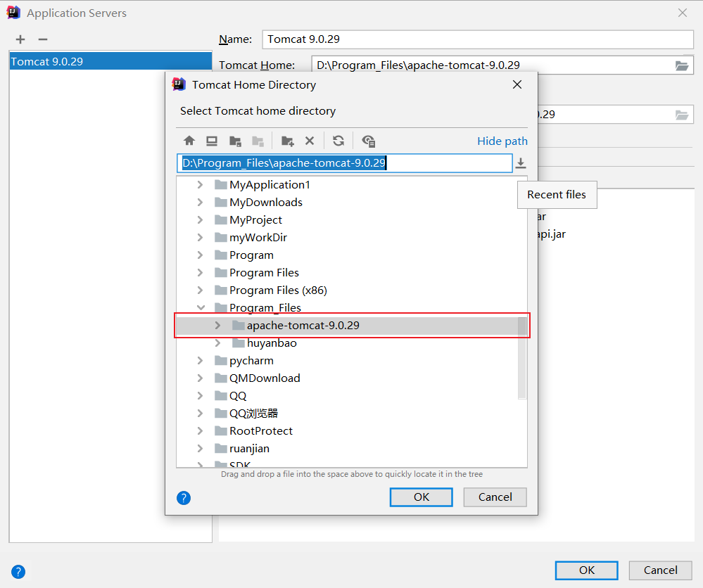Browse for Tomcat Home folder icon

coord(682,66)
